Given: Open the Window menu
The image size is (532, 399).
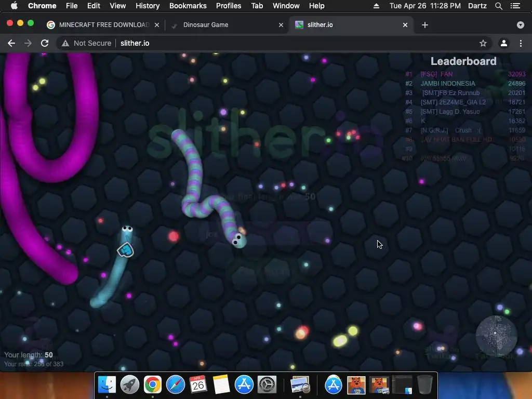Looking at the screenshot, I should [286, 6].
